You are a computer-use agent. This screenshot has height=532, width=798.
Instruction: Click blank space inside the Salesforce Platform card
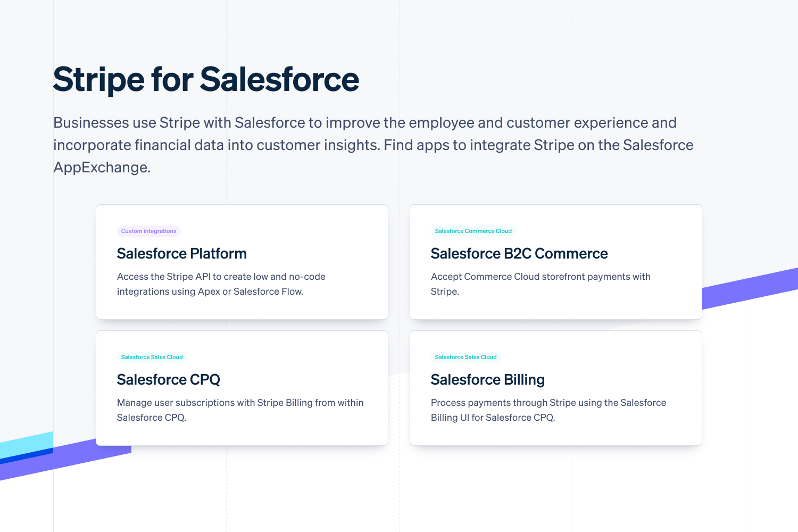point(330,234)
